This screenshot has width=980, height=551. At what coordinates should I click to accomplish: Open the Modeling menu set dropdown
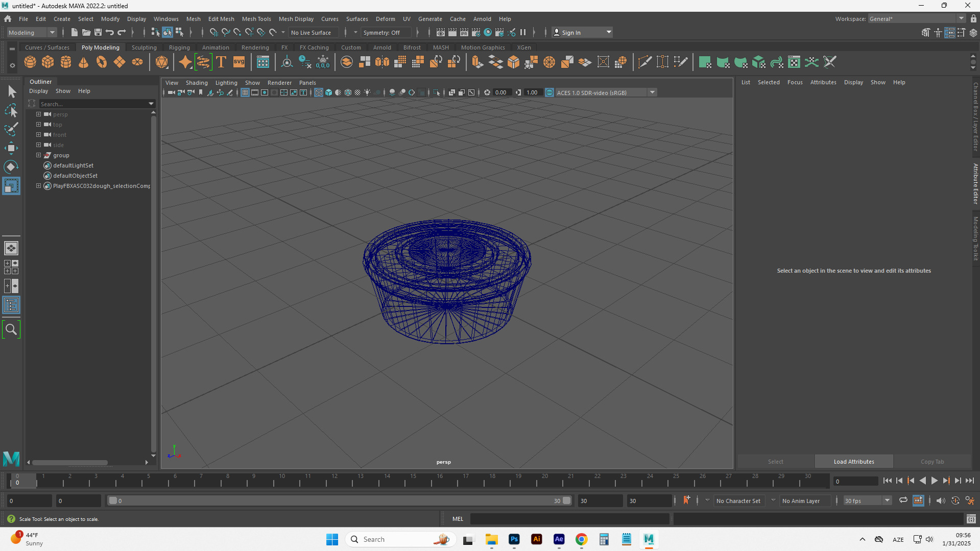click(x=32, y=32)
